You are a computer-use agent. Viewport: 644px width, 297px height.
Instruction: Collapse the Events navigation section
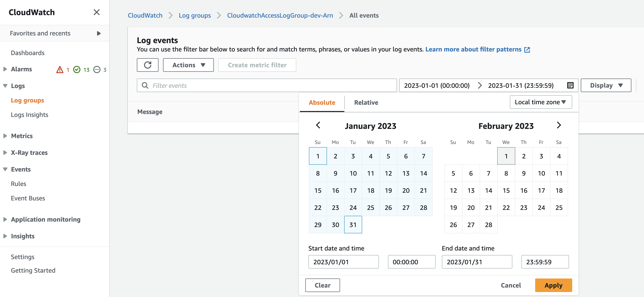[5, 169]
